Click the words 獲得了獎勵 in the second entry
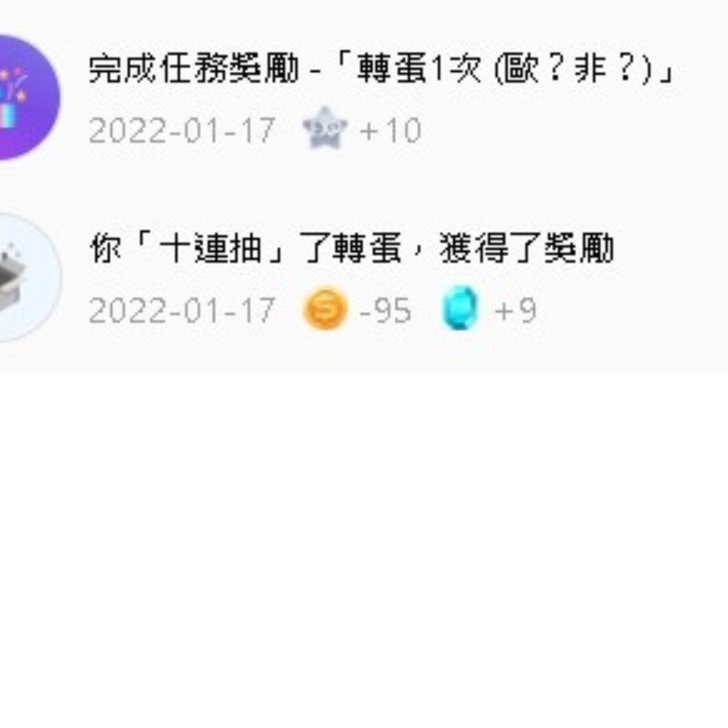This screenshot has width=728, height=728. click(x=527, y=250)
